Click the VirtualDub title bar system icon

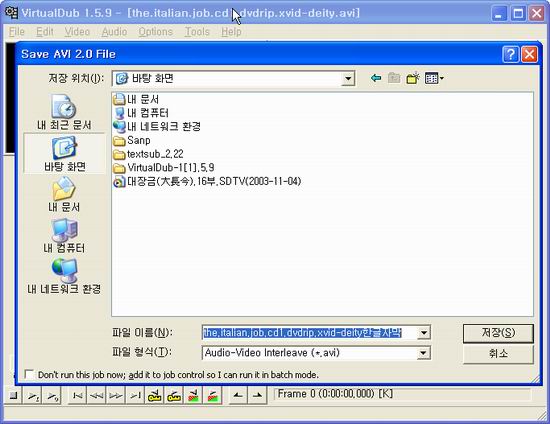coord(11,13)
